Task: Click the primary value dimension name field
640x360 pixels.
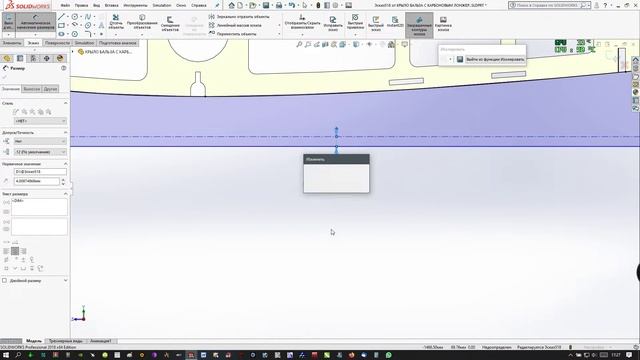Action: (x=40, y=172)
